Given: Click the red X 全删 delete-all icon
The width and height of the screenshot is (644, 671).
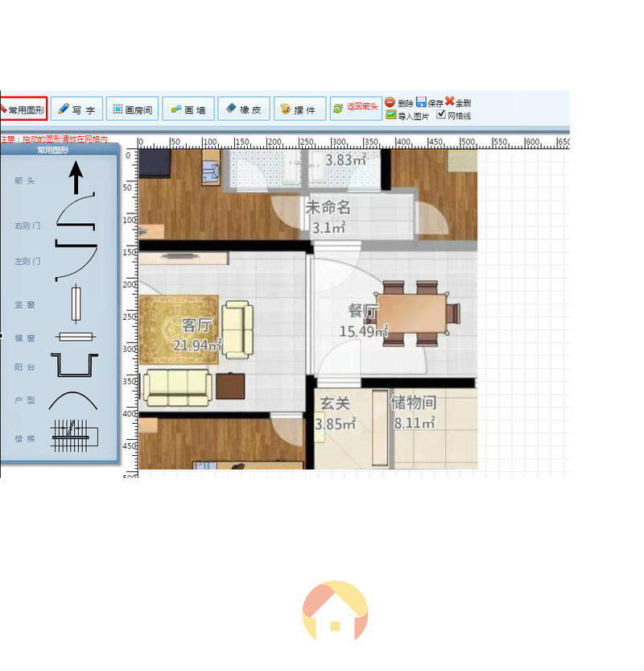Looking at the screenshot, I should coord(449,101).
